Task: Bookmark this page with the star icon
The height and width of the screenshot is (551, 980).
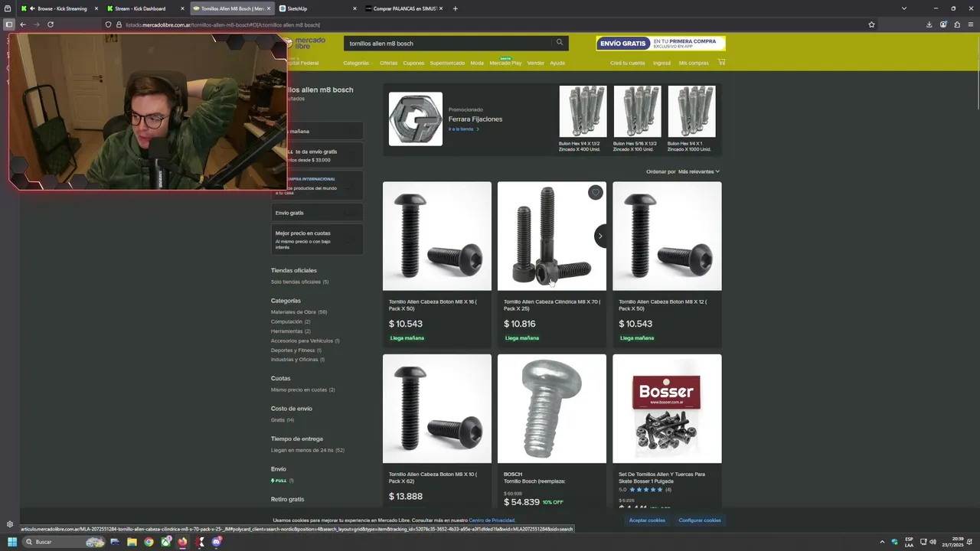Action: tap(871, 24)
